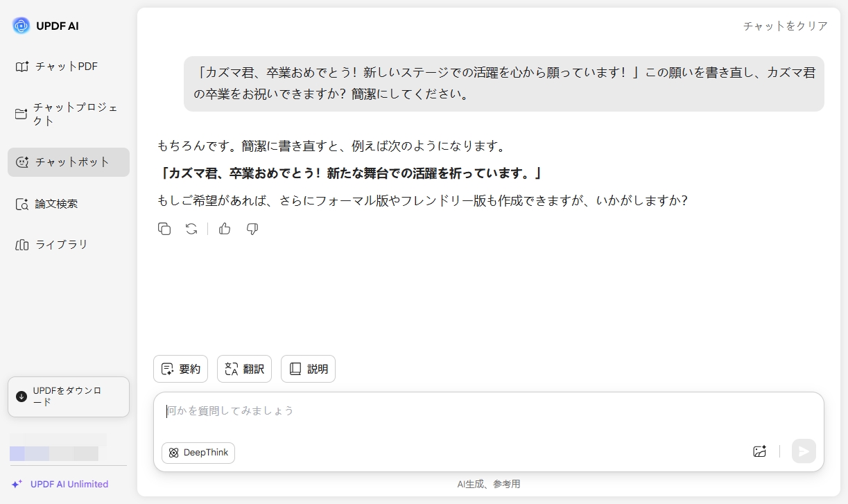848x504 pixels.
Task: Open 論文検索 in the sidebar
Action: click(68, 204)
